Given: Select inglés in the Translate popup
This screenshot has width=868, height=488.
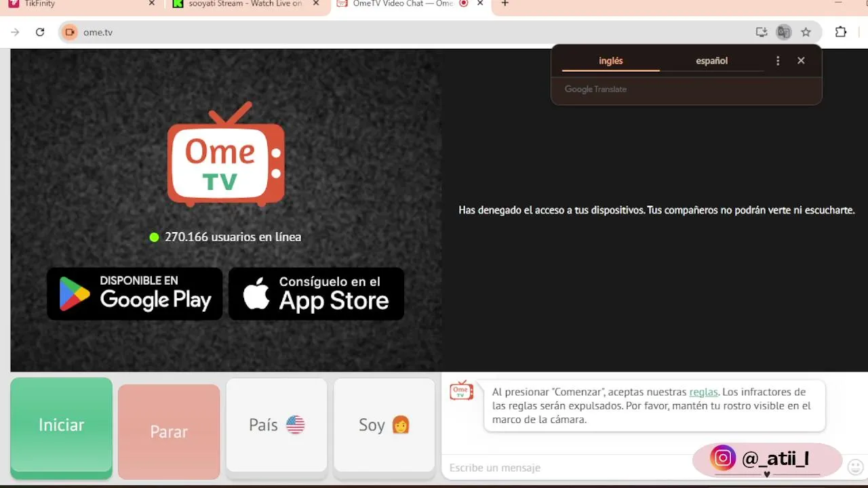Looking at the screenshot, I should coord(611,61).
